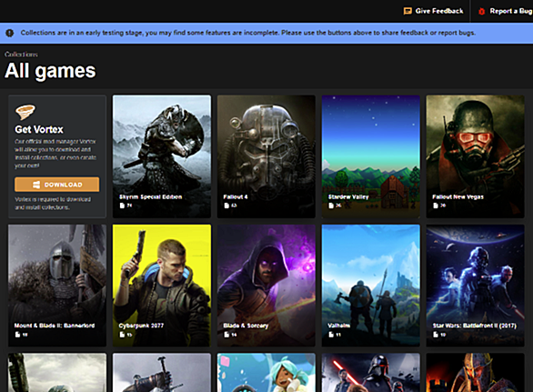This screenshot has height=392, width=533.
Task: Click the collection count icon under Fallout New Vegas
Action: coord(436,206)
